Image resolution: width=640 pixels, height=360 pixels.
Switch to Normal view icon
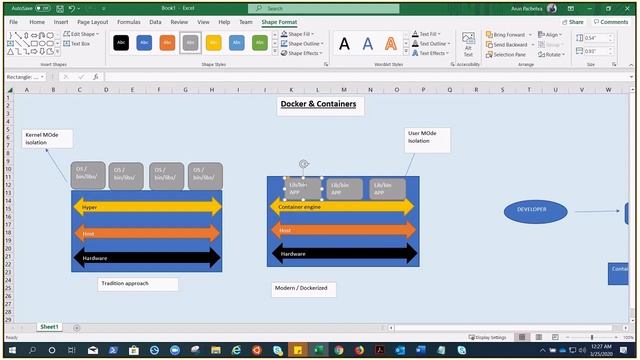[522, 337]
